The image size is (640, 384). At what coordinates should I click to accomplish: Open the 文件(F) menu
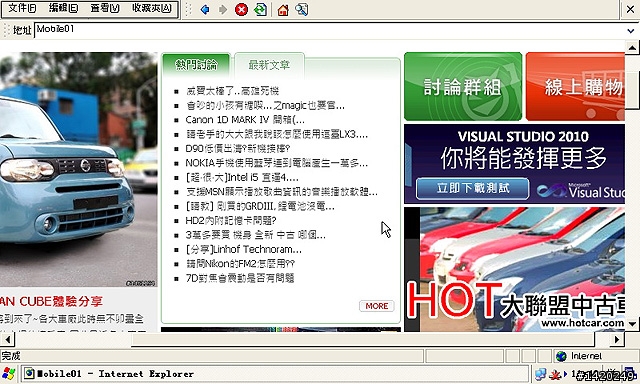[x=22, y=8]
